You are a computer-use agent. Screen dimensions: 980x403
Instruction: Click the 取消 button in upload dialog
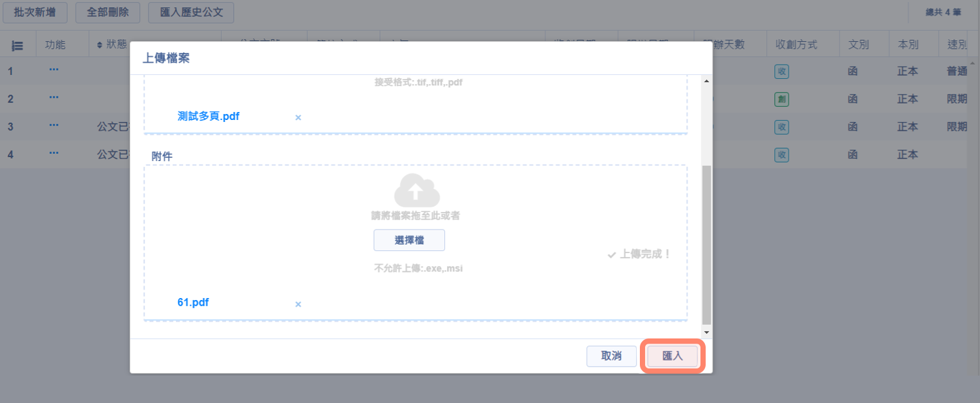coord(611,356)
